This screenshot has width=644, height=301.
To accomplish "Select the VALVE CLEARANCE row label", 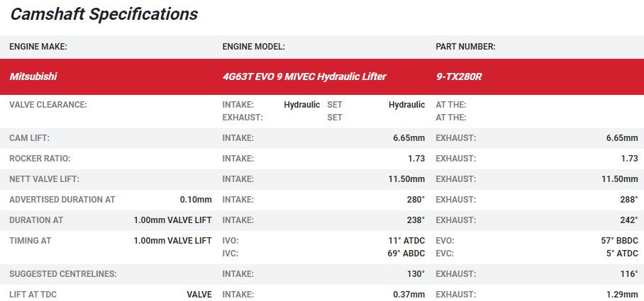I will pyautogui.click(x=48, y=105).
